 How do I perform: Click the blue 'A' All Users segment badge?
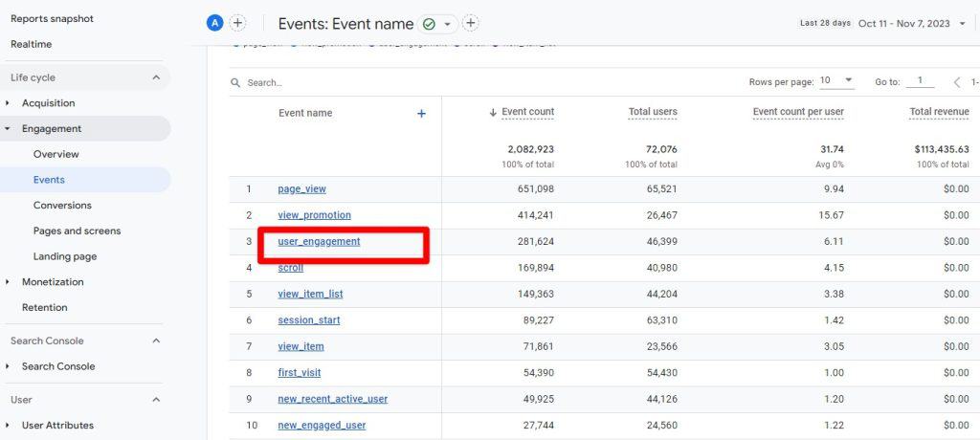[x=215, y=24]
